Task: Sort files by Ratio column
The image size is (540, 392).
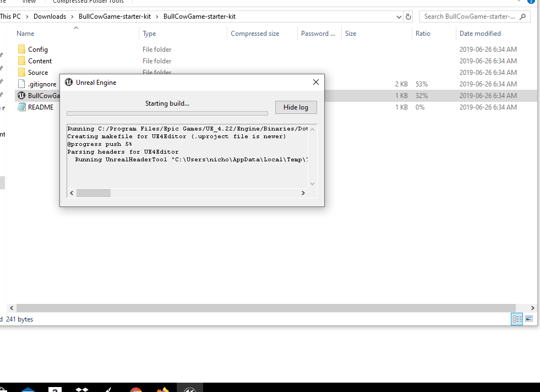Action: tap(423, 34)
